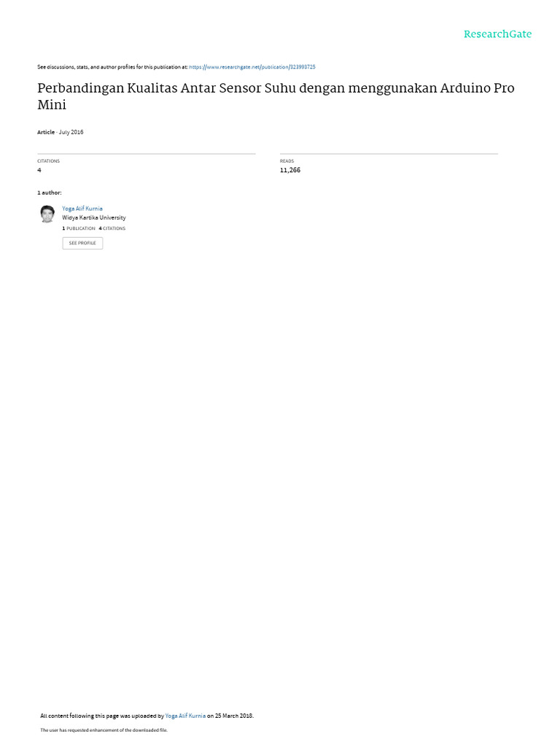
Task: Click the author profile photo
Action: click(47, 214)
